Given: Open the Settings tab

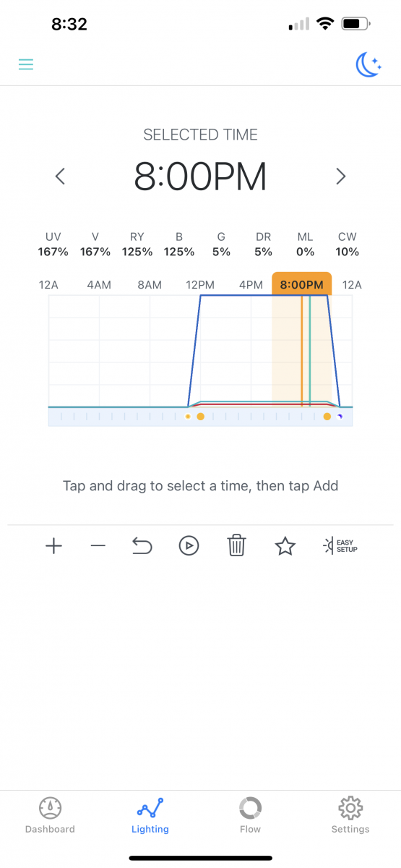Looking at the screenshot, I should (350, 816).
